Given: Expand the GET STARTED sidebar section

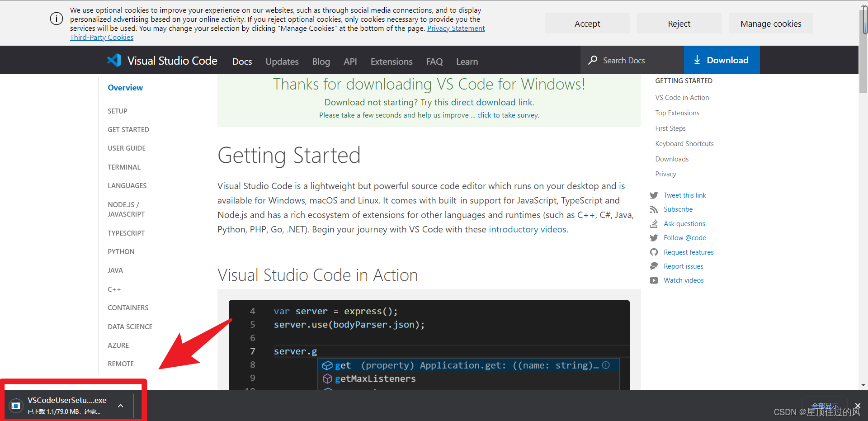Looking at the screenshot, I should [x=128, y=129].
